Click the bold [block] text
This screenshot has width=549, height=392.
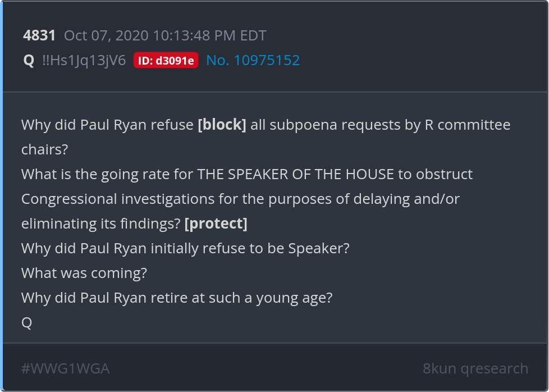coord(222,125)
